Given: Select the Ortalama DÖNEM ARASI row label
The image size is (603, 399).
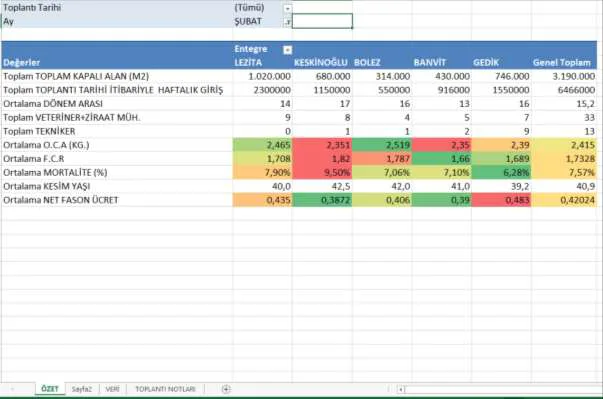Looking at the screenshot, I should point(117,104).
